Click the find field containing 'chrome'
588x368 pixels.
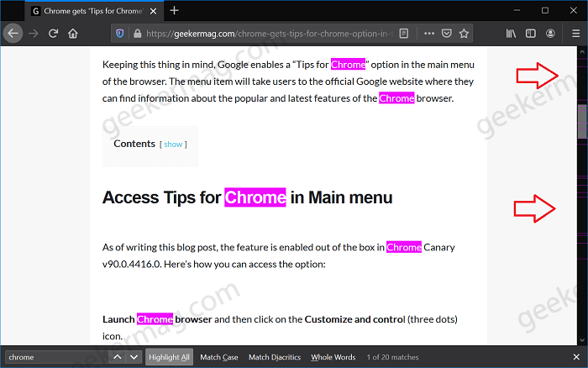57,357
